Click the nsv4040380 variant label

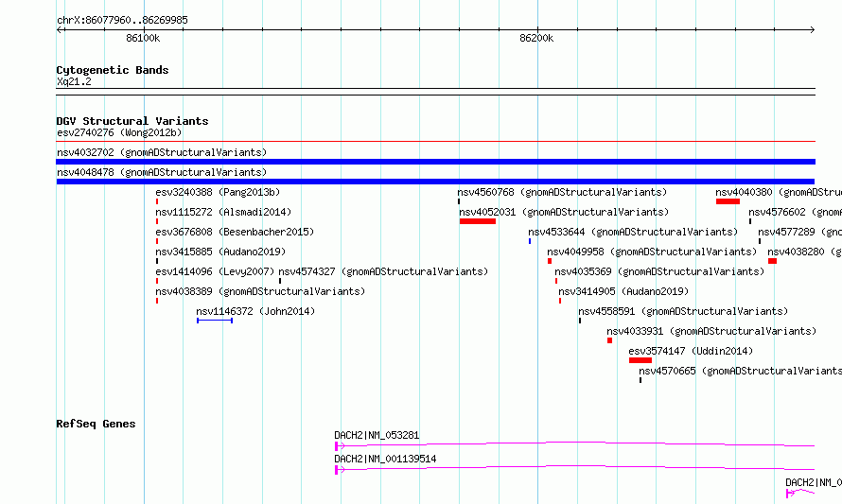click(x=779, y=192)
